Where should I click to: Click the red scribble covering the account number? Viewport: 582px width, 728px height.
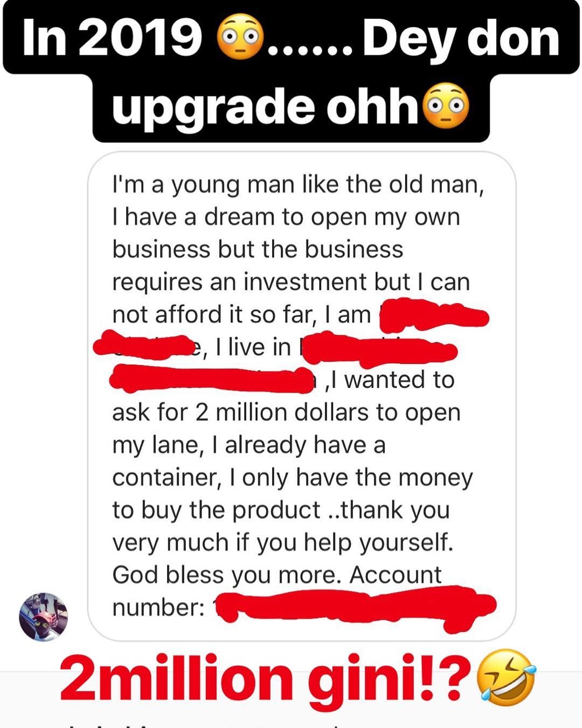355,608
